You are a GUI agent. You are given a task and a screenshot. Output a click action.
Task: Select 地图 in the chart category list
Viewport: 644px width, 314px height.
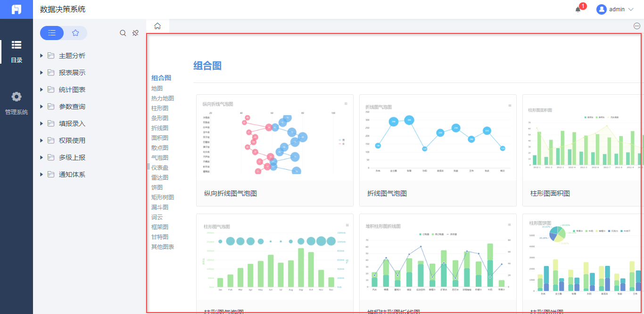click(157, 88)
